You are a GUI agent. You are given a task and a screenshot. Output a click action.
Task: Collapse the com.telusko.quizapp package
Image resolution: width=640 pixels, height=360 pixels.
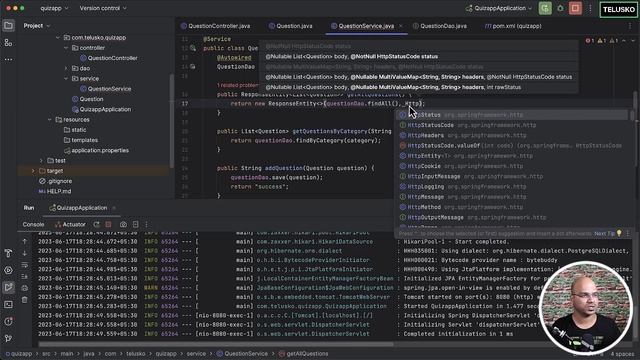point(58,38)
